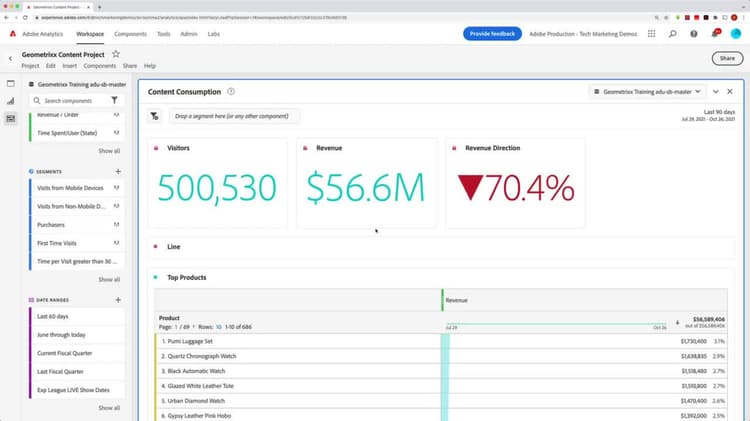Click the segment drop zone field
The height and width of the screenshot is (421, 750).
coord(234,116)
